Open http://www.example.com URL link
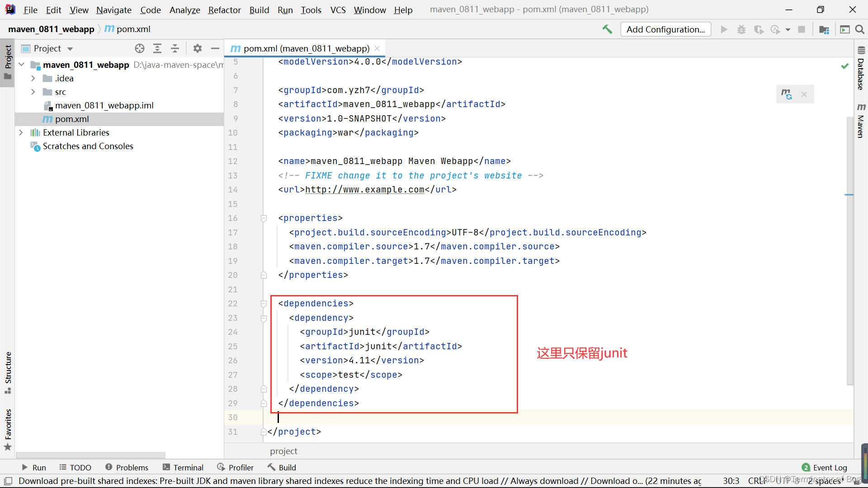The height and width of the screenshot is (488, 868). [x=364, y=190]
